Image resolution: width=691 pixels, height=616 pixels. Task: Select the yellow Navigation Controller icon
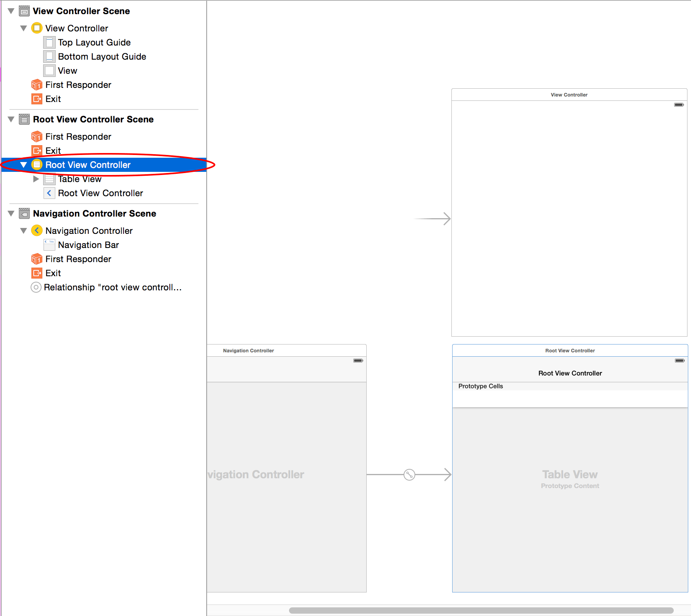click(36, 231)
